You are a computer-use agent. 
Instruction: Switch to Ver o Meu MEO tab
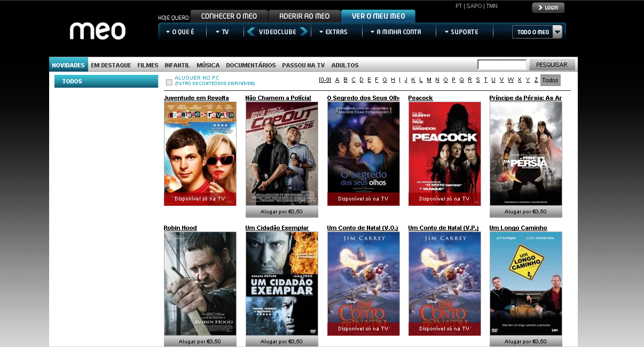click(378, 16)
